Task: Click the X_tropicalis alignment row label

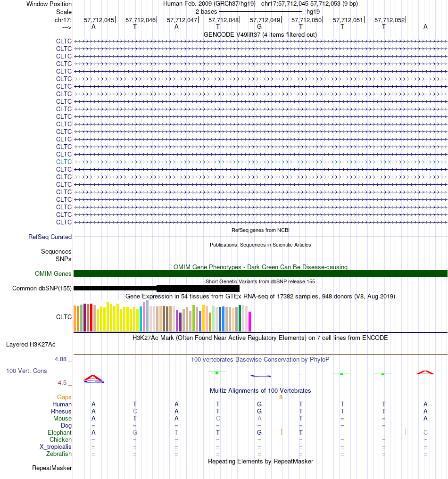Action: pos(55,446)
